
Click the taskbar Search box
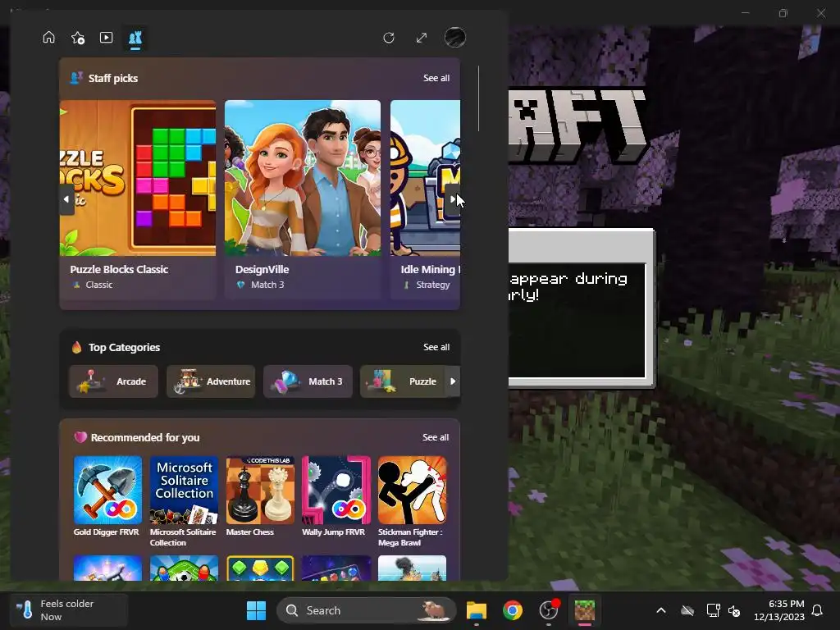click(367, 610)
